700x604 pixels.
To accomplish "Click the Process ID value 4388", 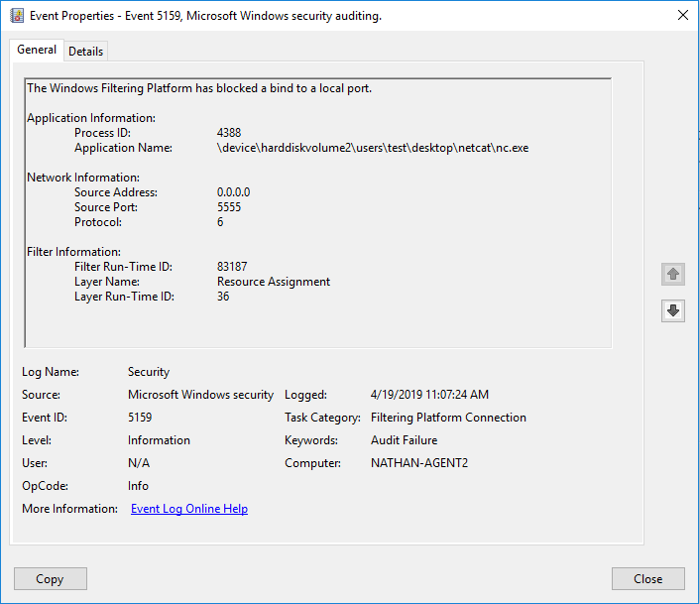I will [229, 133].
